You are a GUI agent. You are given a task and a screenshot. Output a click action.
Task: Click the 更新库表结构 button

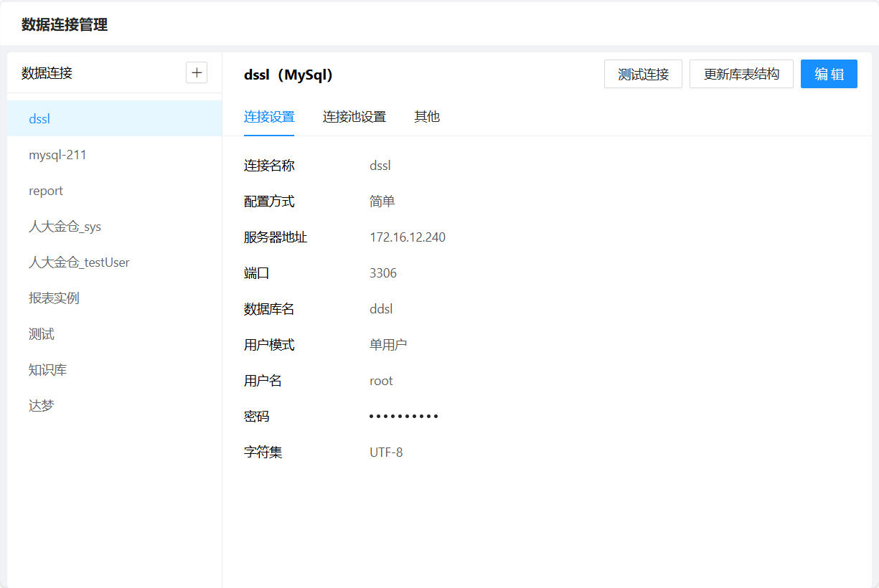pyautogui.click(x=741, y=74)
